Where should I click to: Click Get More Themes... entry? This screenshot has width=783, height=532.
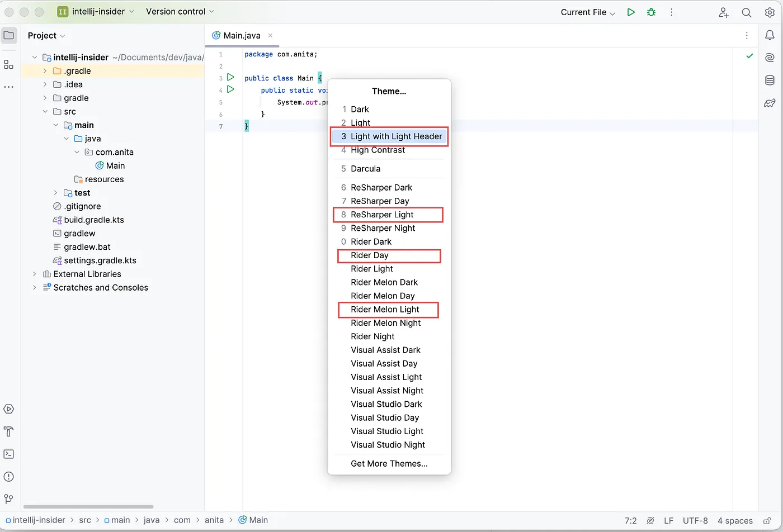pos(389,464)
